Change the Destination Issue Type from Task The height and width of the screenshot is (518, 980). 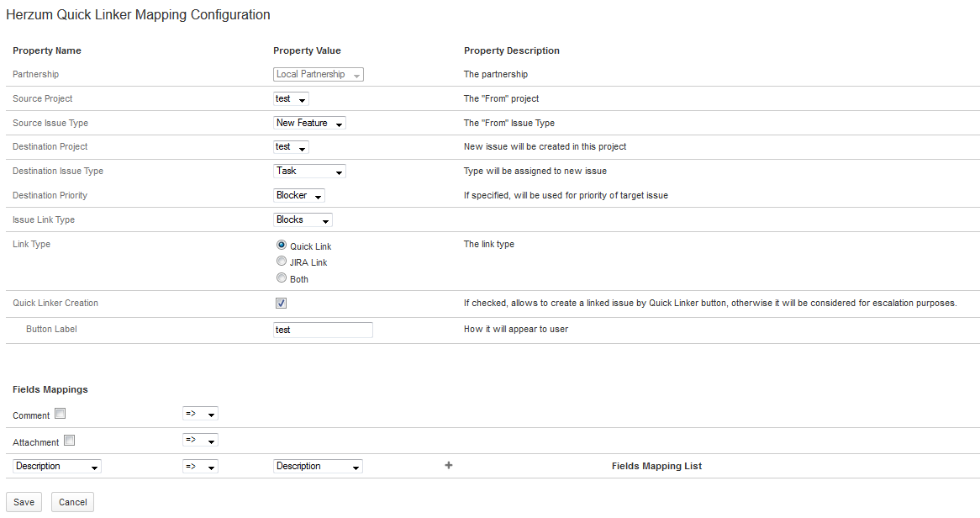coord(309,172)
